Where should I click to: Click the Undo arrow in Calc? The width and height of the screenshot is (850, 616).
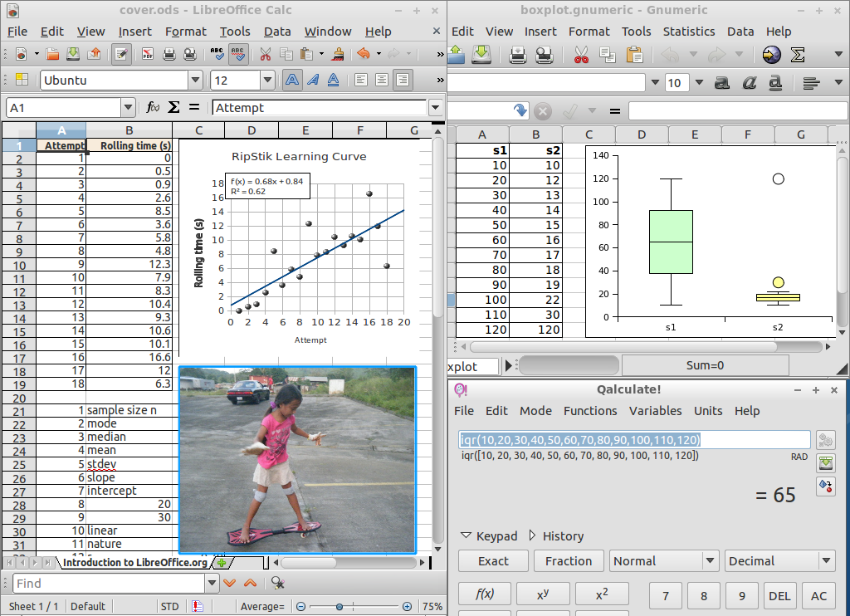[364, 54]
